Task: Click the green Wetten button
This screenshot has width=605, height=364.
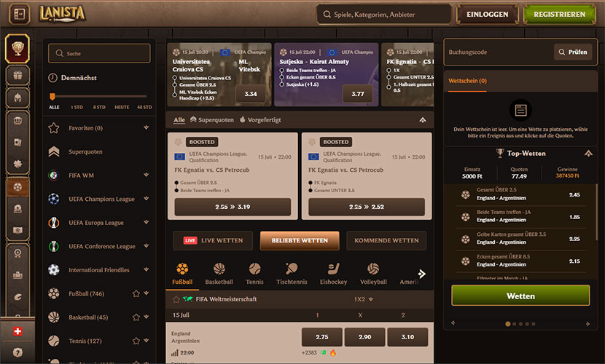Action: pos(520,296)
